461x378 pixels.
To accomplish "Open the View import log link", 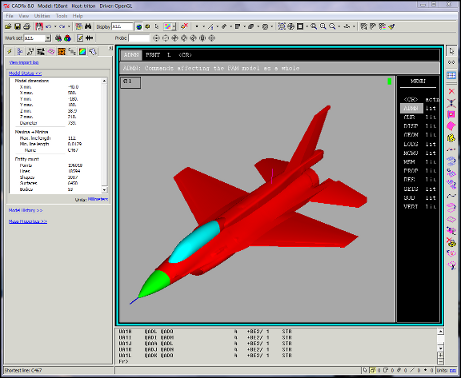I will 24,63.
